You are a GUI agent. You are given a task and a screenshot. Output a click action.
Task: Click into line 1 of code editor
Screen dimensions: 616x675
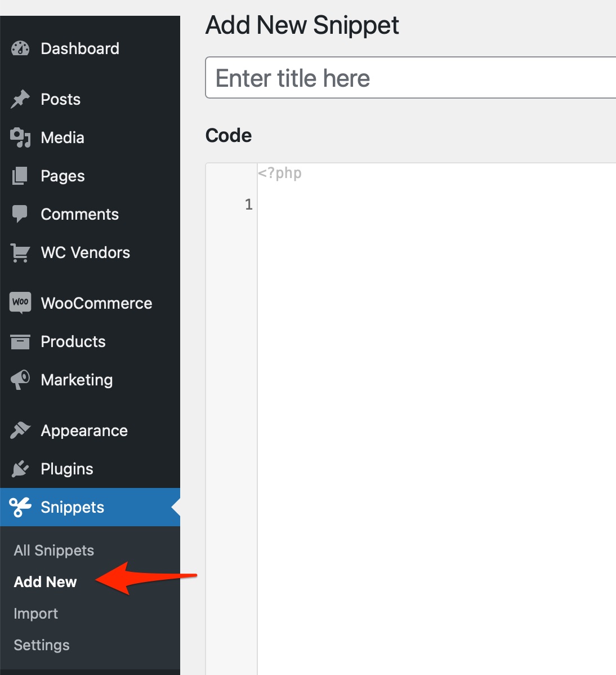coord(436,205)
